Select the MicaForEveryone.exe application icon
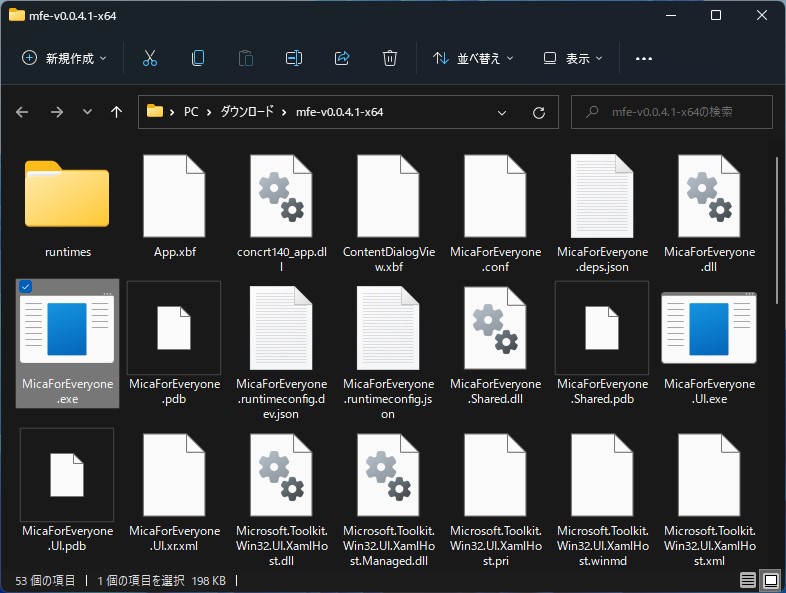 click(x=67, y=329)
